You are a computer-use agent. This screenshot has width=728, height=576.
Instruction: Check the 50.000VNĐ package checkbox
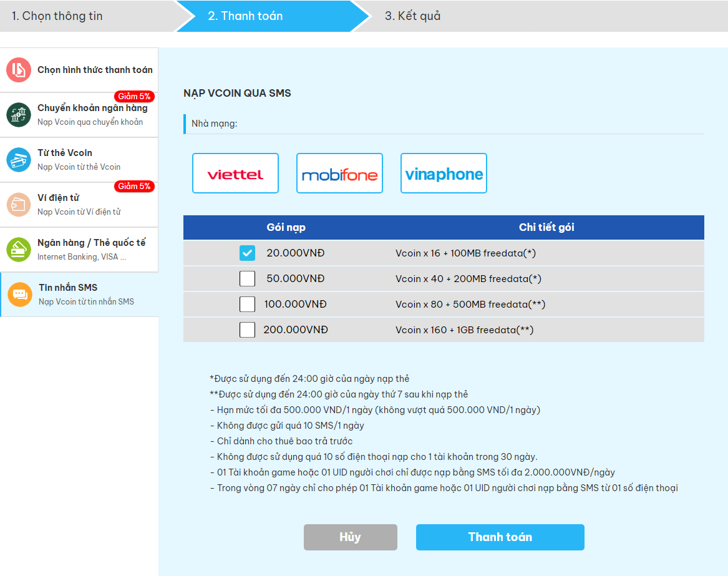[248, 279]
